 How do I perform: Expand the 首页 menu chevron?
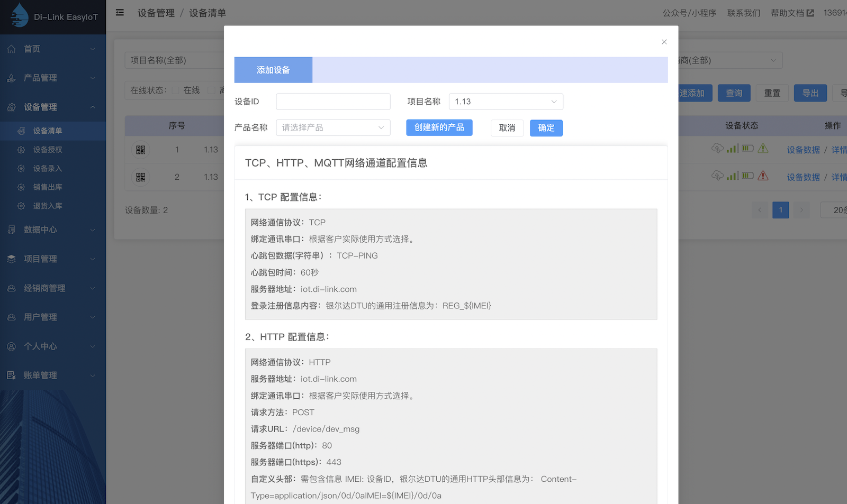[93, 49]
